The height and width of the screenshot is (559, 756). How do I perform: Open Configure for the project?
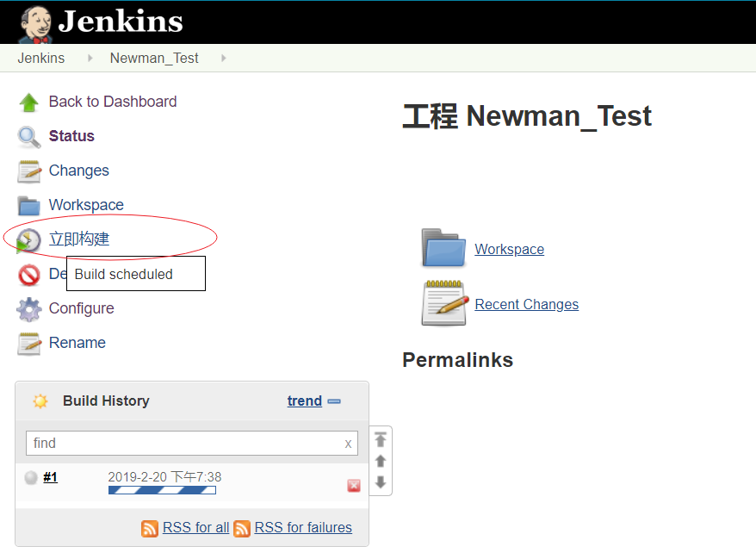[x=82, y=308]
